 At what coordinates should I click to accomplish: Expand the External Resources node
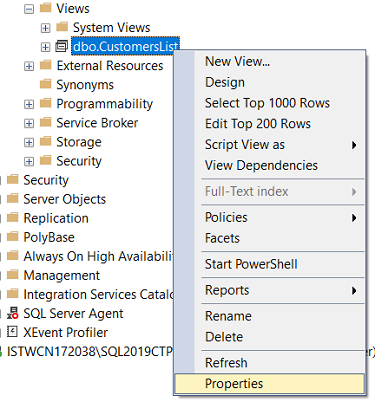(29, 66)
